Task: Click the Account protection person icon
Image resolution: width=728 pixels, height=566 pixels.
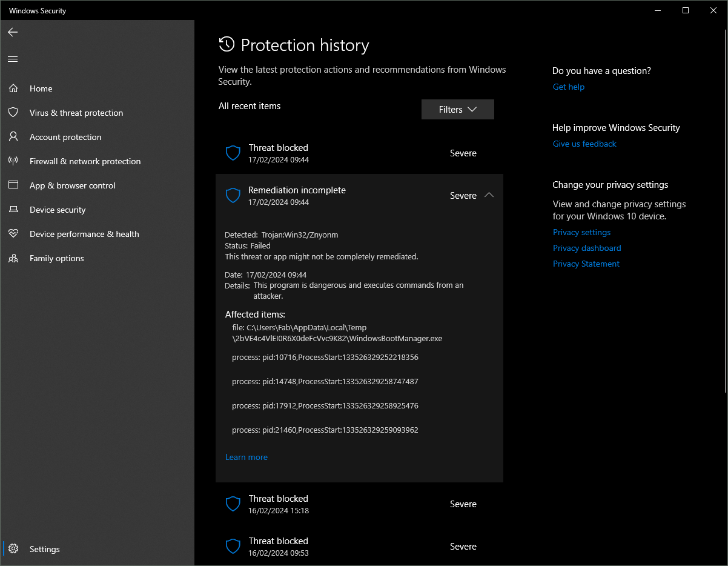Action: tap(13, 137)
